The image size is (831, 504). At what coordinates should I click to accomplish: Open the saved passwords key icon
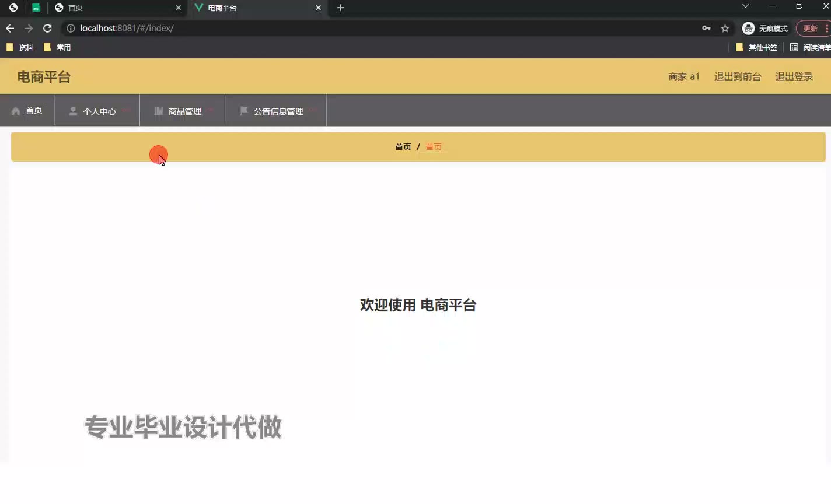pyautogui.click(x=706, y=28)
